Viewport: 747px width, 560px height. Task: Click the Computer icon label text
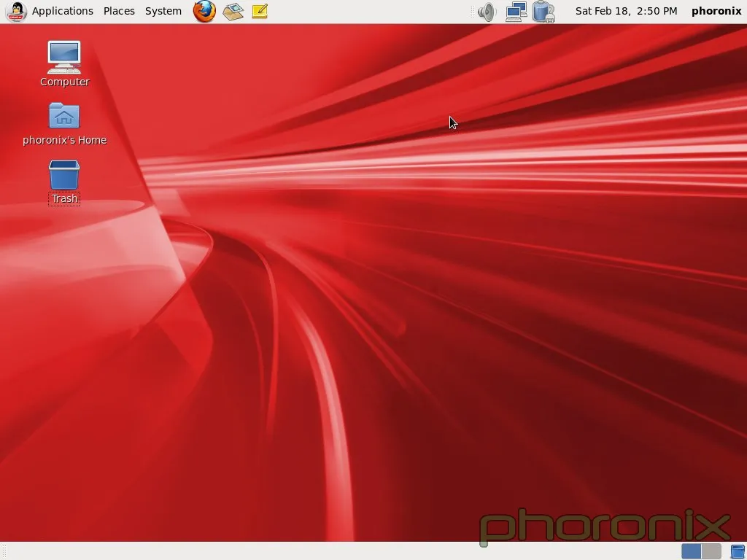point(64,82)
